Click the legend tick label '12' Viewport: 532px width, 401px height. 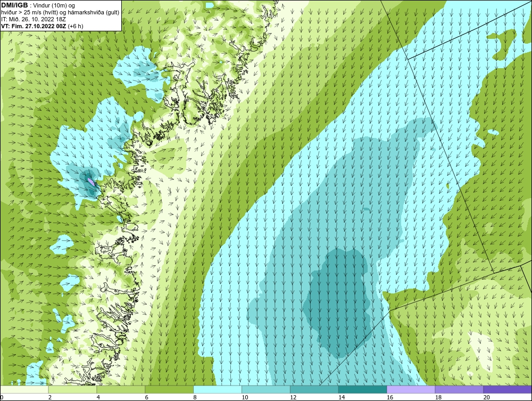tap(293, 397)
